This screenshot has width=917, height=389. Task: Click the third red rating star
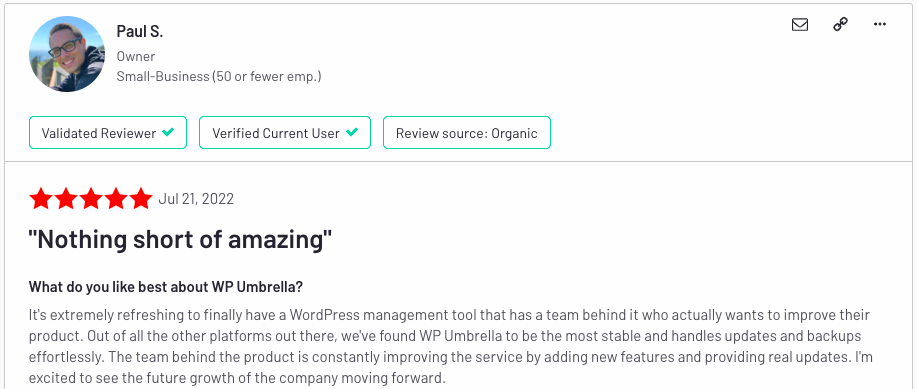(x=91, y=199)
